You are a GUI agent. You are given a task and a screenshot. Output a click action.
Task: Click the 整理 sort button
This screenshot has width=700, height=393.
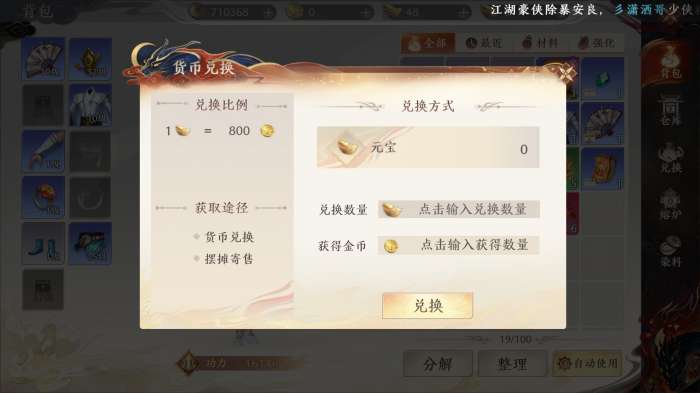(512, 364)
